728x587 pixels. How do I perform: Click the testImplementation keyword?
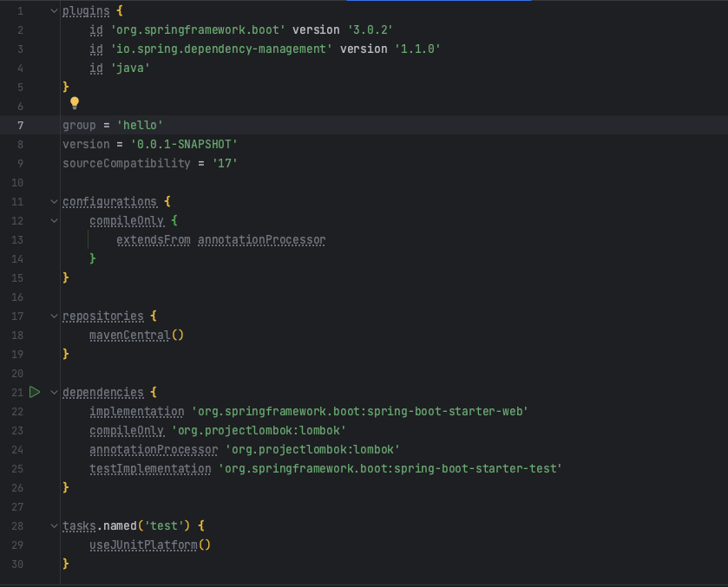(x=150, y=469)
